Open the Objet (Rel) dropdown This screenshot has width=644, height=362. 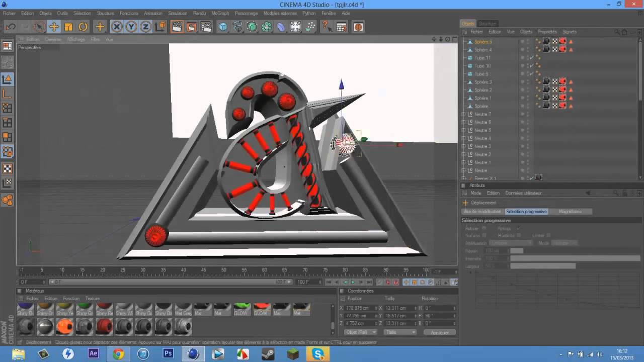coord(360,332)
